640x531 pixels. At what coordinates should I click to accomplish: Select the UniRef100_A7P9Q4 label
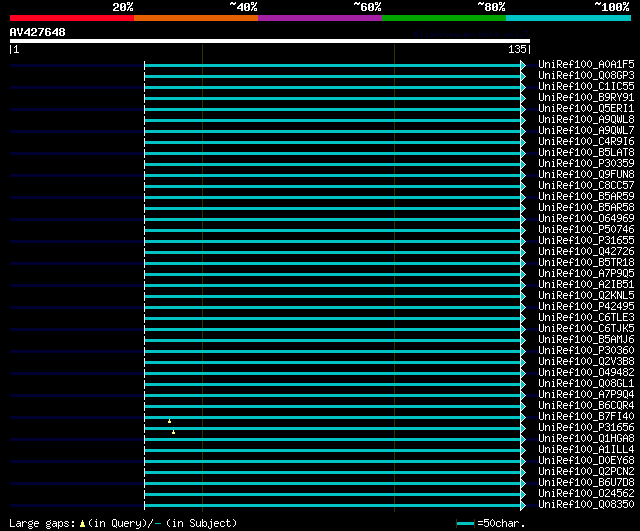[x=586, y=395]
